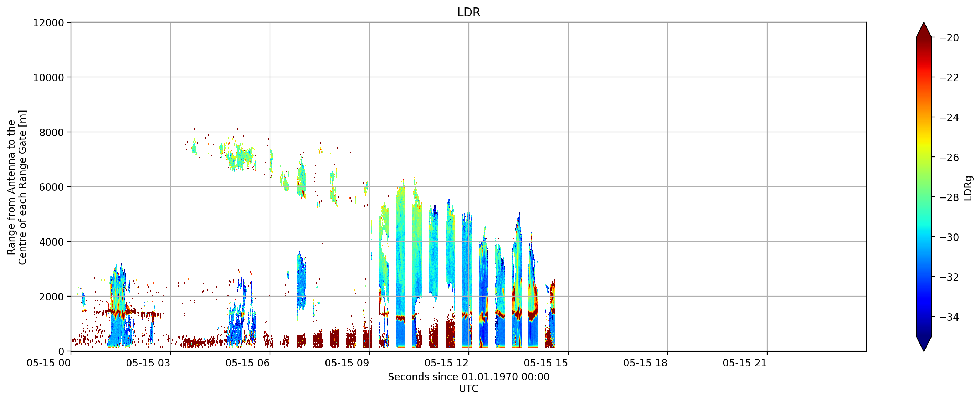
Task: Click the x-axis label 05-15 21
Action: point(745,363)
